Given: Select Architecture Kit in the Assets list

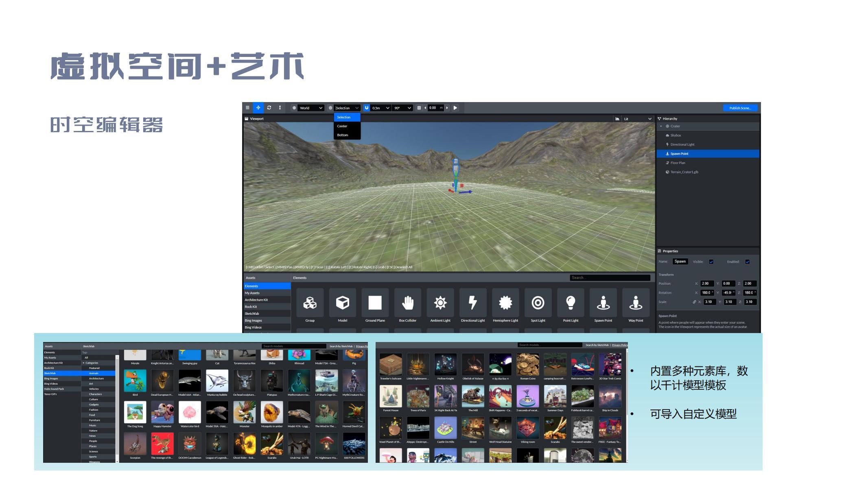Looking at the screenshot, I should click(x=256, y=300).
